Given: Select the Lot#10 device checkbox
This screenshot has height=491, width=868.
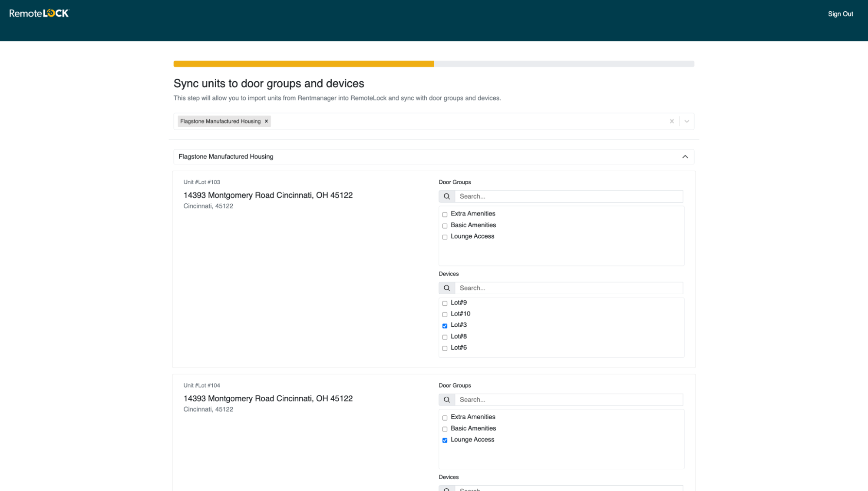Looking at the screenshot, I should [x=445, y=314].
